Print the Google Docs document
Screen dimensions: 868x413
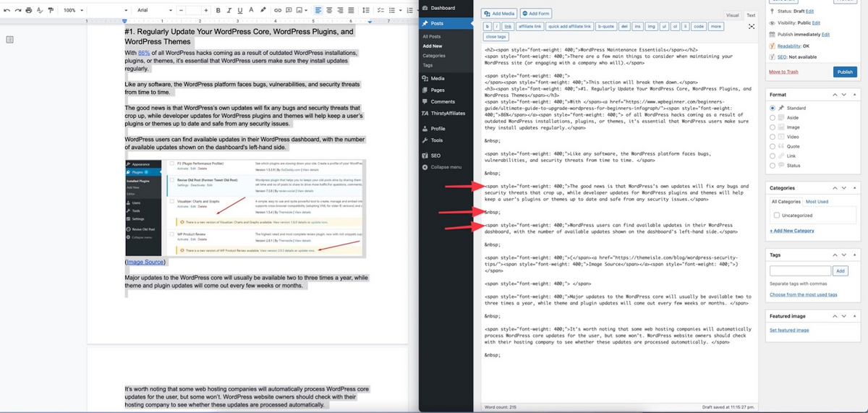(27, 10)
